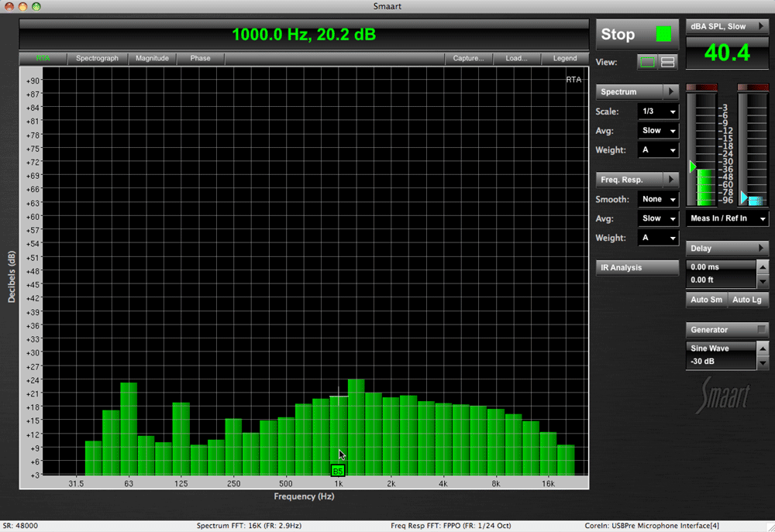775x532 pixels.
Task: Click the Capture... button
Action: pyautogui.click(x=468, y=58)
